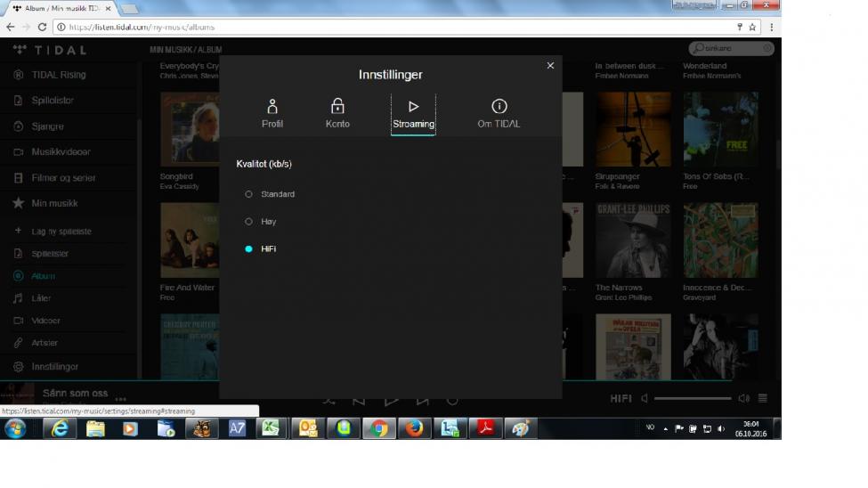This screenshot has height=488, width=868.
Task: Adjust the volume slider in player
Action: pos(693,398)
